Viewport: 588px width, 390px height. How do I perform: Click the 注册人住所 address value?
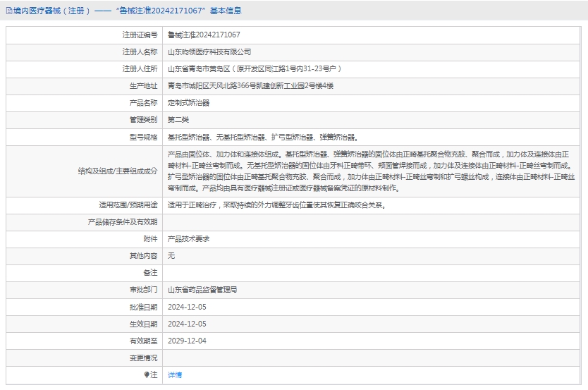(x=255, y=68)
